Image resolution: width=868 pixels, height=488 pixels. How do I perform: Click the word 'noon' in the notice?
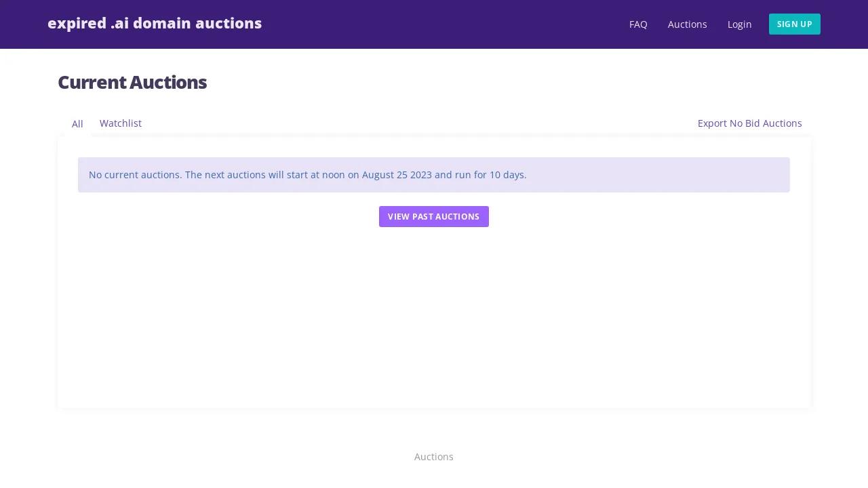pyautogui.click(x=333, y=175)
